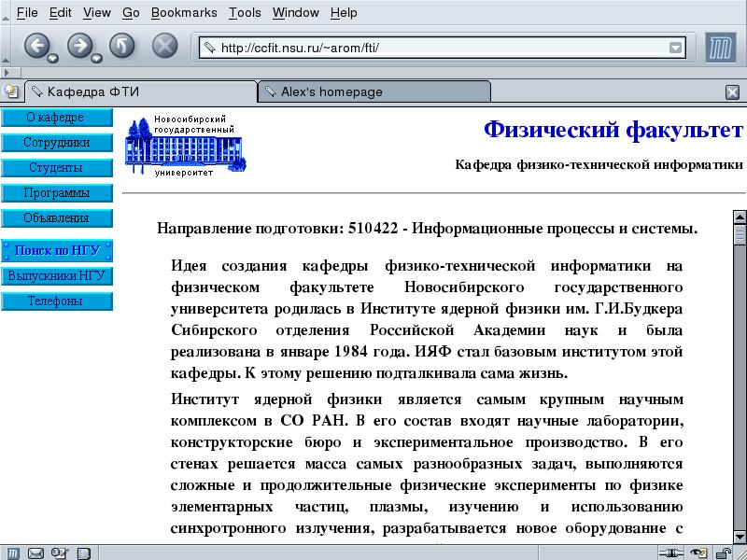Go forward with the Forward arrow button
The height and width of the screenshot is (560, 747).
pos(79,46)
